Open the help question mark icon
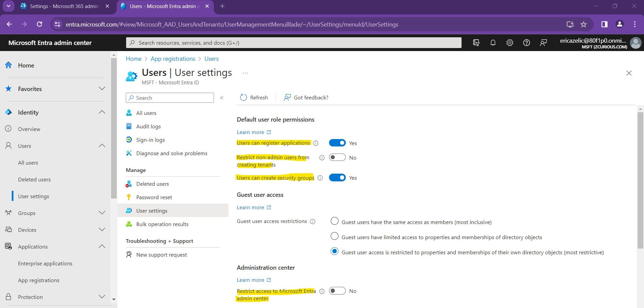 tap(527, 43)
